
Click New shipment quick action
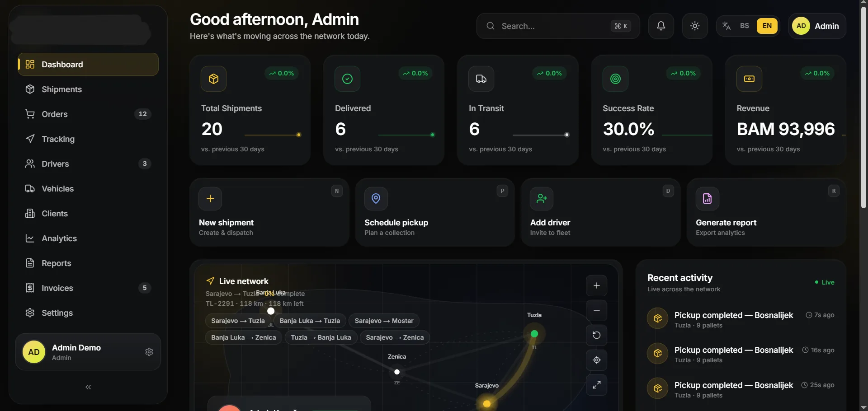[269, 212]
